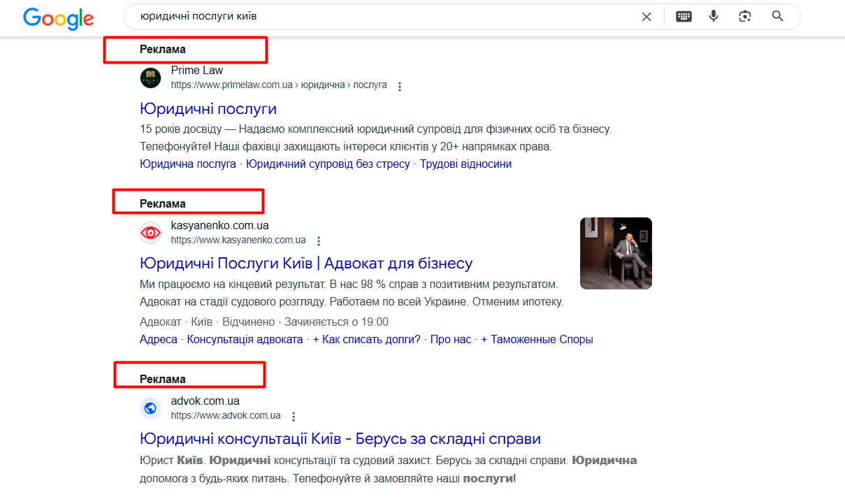
Task: Click the 15 років досвіду description text
Action: 376,138
